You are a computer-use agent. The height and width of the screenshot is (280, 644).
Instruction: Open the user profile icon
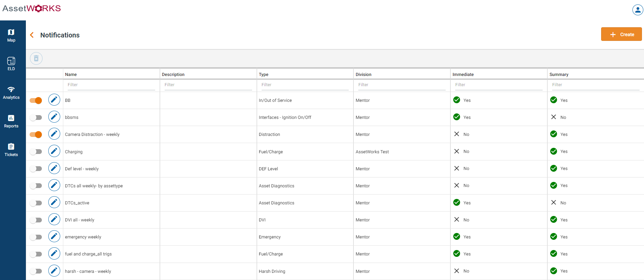click(x=638, y=10)
